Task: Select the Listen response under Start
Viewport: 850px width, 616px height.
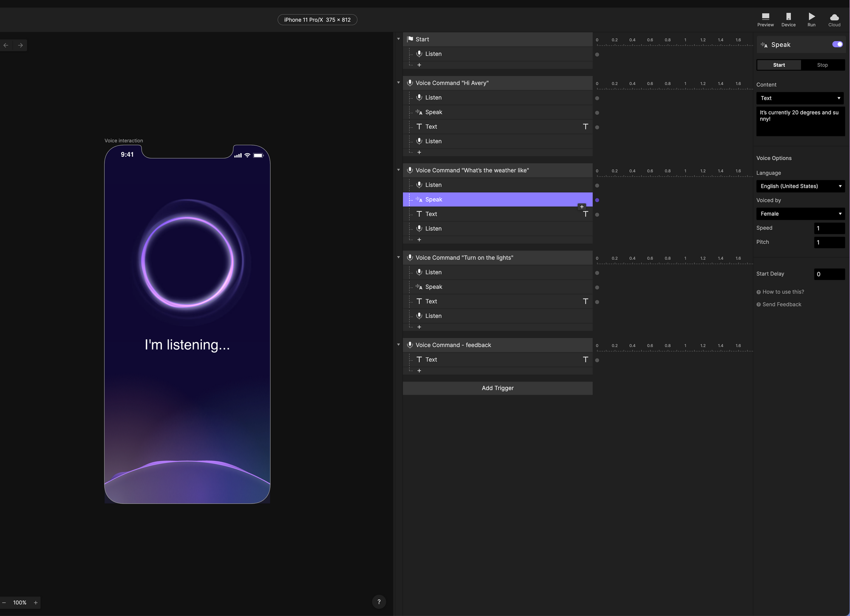Action: pyautogui.click(x=498, y=54)
